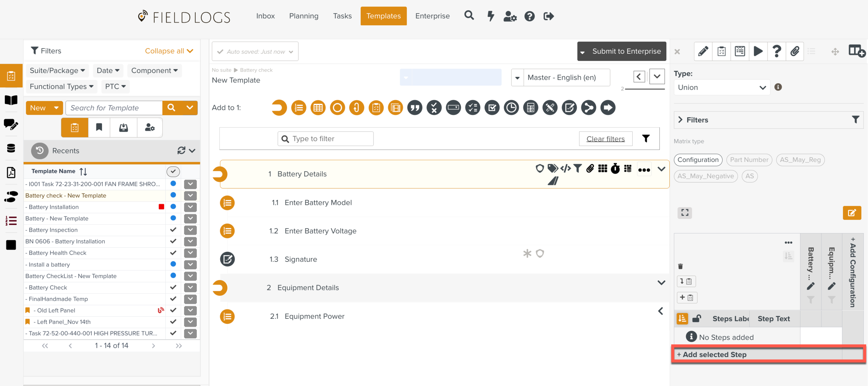868x386 pixels.
Task: Add a table step icon
Action: coord(318,108)
